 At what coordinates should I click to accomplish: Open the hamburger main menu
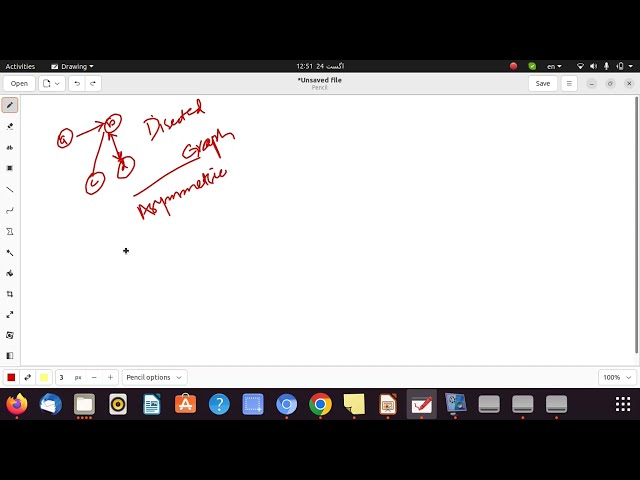pyautogui.click(x=569, y=83)
